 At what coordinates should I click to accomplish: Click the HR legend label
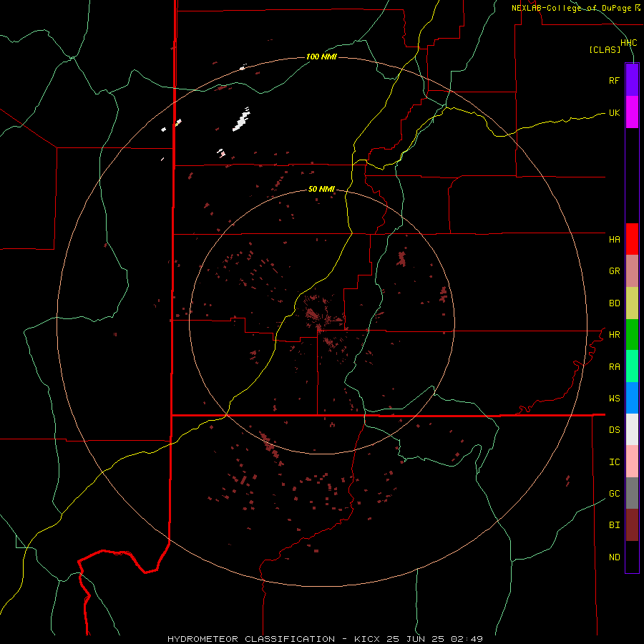(614, 335)
